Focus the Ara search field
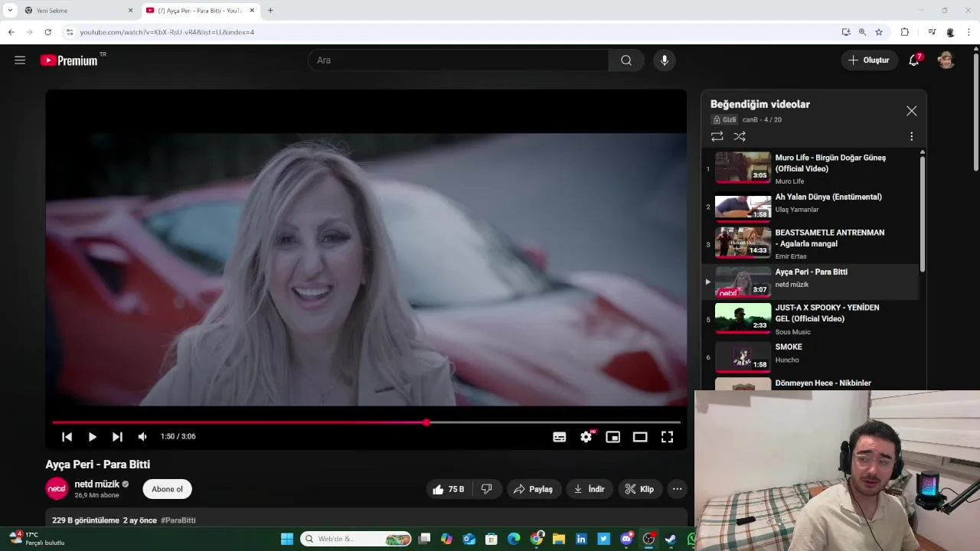 coord(458,60)
